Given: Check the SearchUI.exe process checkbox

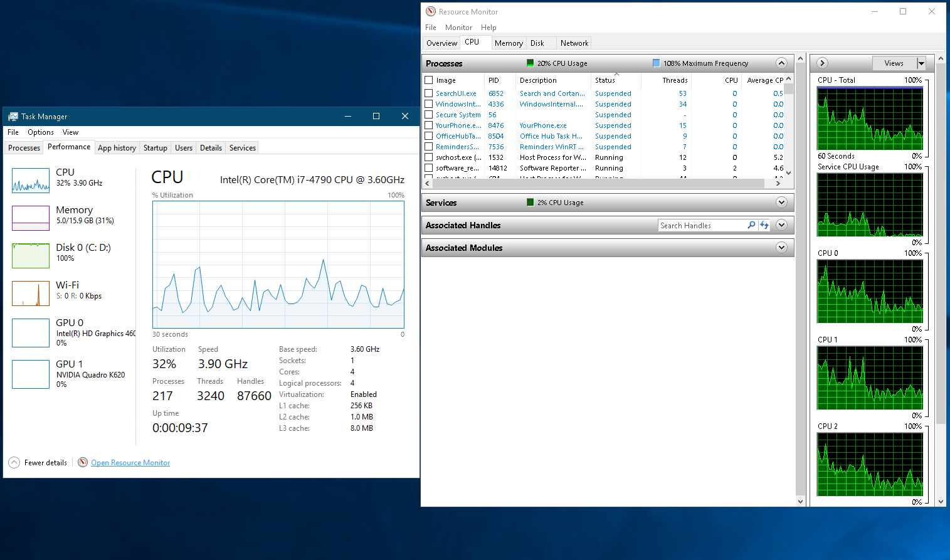Looking at the screenshot, I should pyautogui.click(x=429, y=93).
